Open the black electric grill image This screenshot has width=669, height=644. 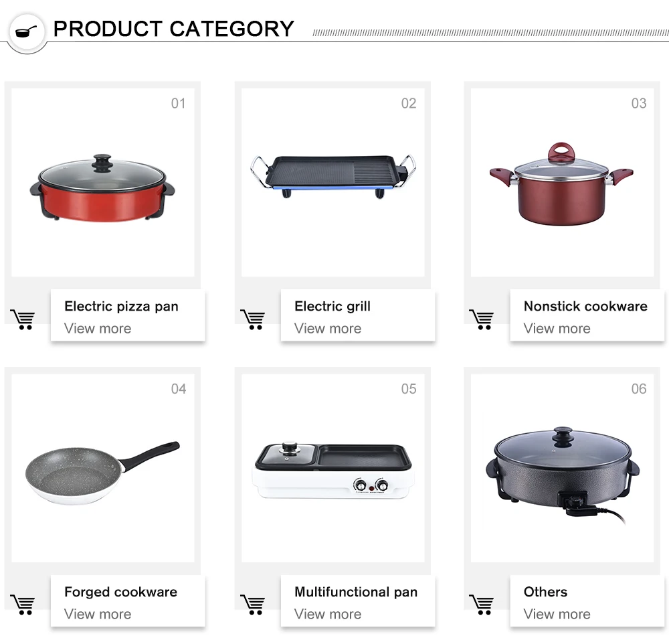click(x=332, y=176)
